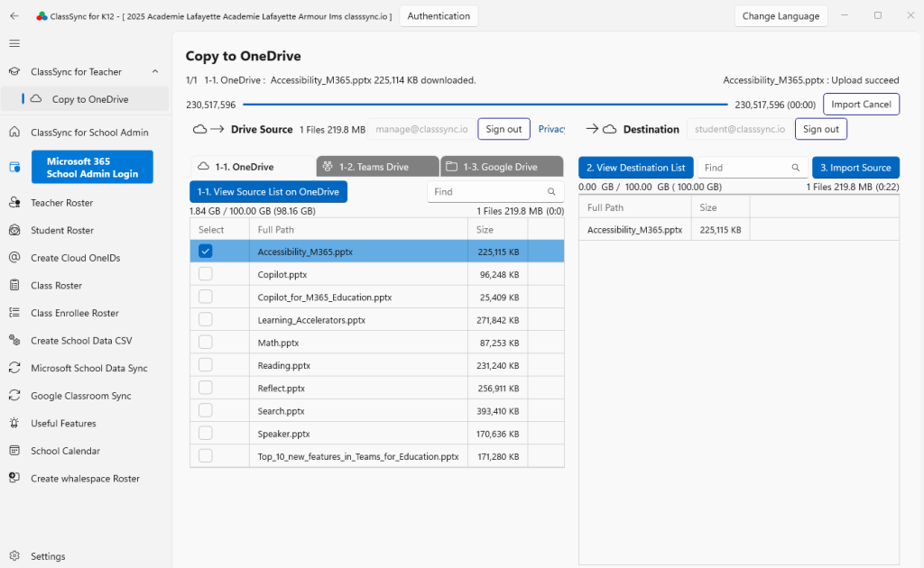
Task: Click the Change Language button
Action: (781, 16)
